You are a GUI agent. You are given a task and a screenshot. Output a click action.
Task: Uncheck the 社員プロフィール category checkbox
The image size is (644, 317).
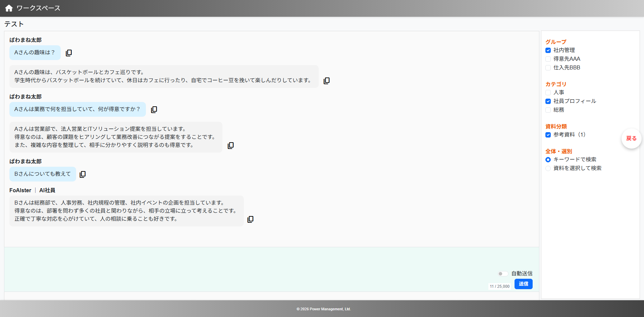pos(548,101)
